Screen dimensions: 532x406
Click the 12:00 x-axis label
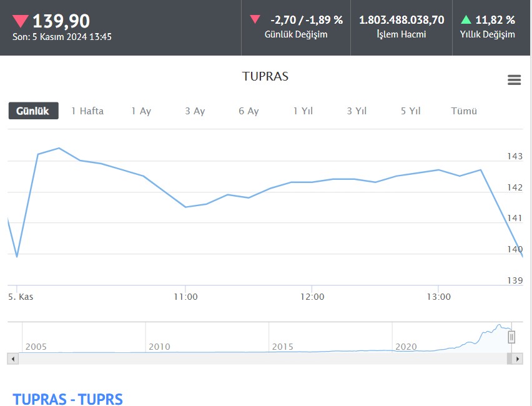coord(312,297)
